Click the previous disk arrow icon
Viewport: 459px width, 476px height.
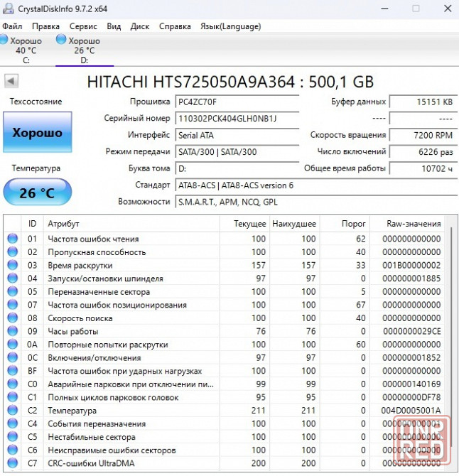[x=11, y=81]
